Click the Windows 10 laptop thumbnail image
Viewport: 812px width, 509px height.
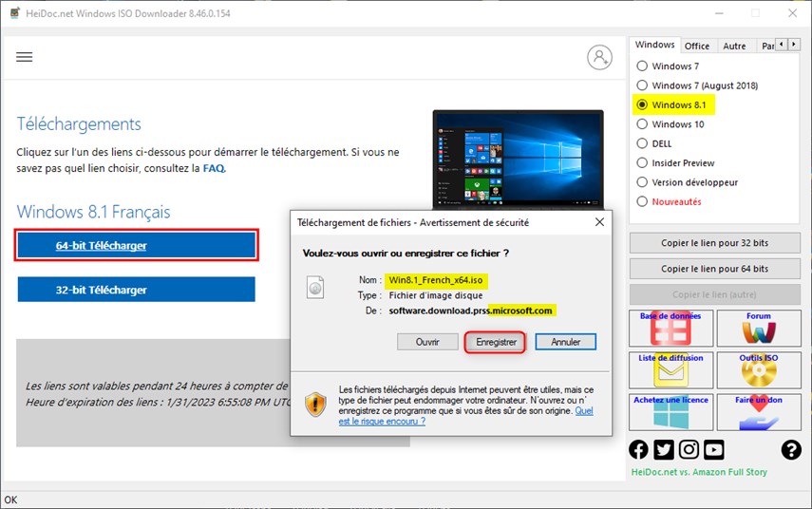pyautogui.click(x=518, y=160)
